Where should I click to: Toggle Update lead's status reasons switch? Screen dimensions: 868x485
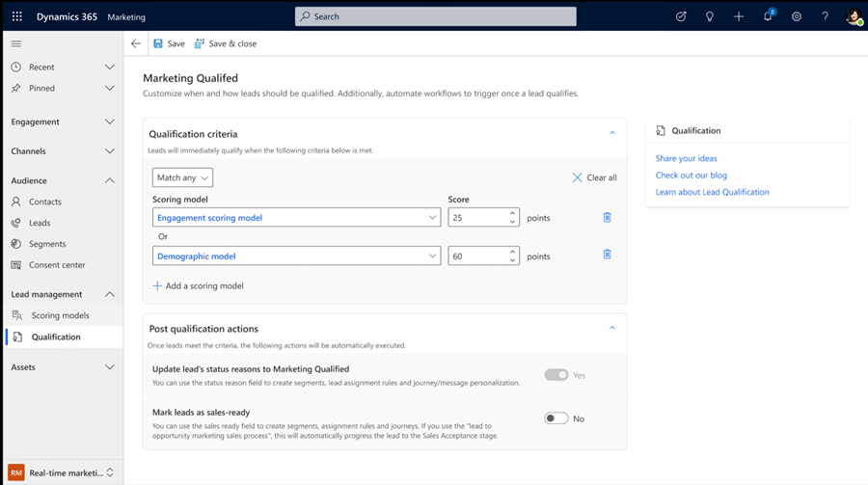(556, 375)
